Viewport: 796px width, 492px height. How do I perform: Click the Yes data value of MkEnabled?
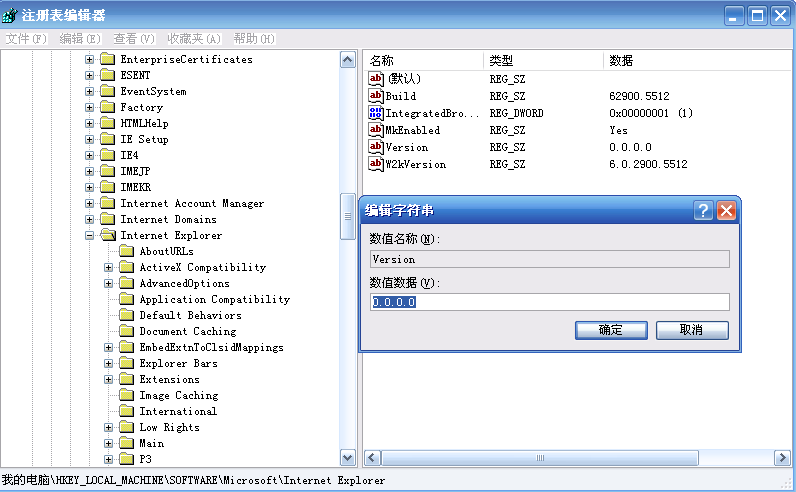(x=618, y=130)
